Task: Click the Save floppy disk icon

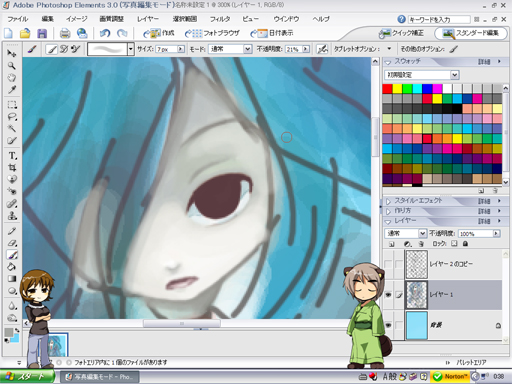Action: point(42,33)
